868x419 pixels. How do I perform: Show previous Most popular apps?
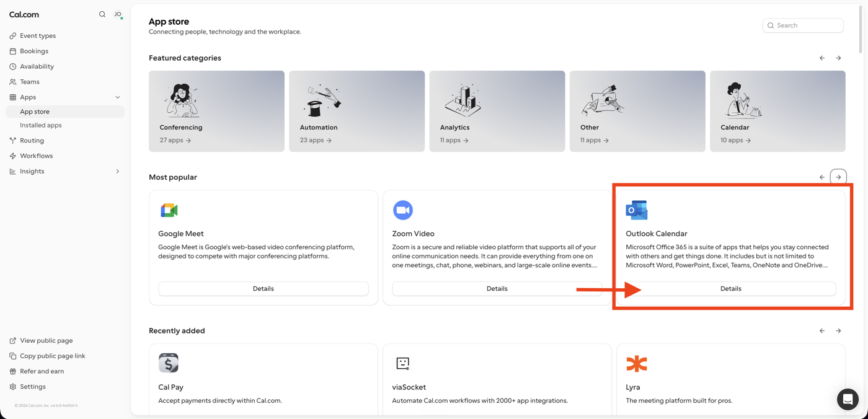[822, 177]
